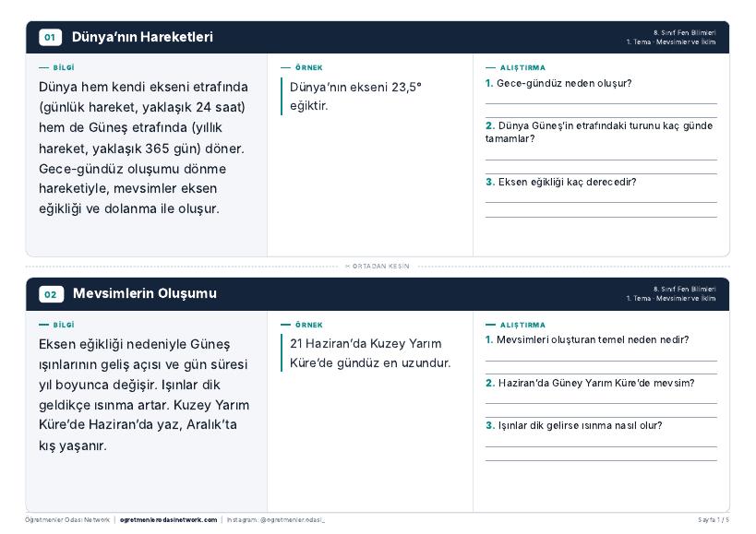Click the question 'Haziran'da Güney Yarım Küre'de mevsim?'
This screenshot has width=756, height=534.
click(590, 383)
